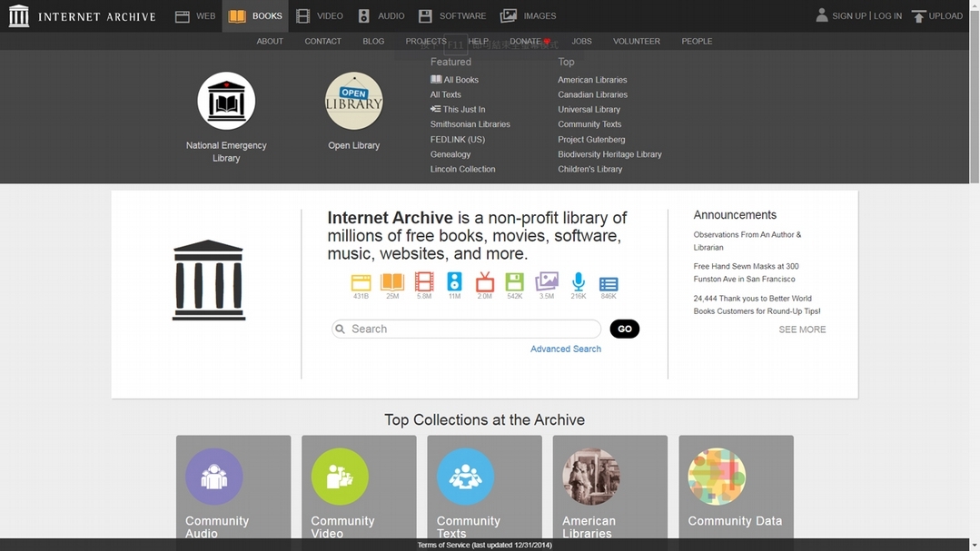
Task: Open the Blog menu item
Action: pyautogui.click(x=373, y=41)
